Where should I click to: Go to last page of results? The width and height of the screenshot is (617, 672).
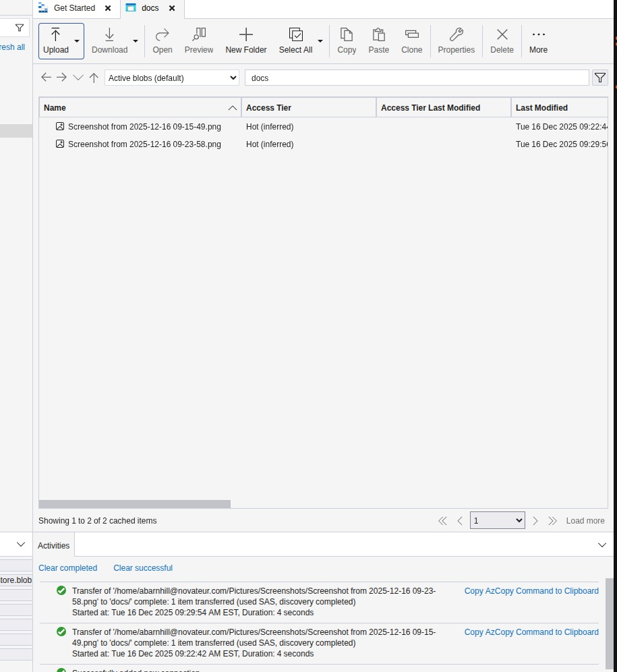pos(552,521)
